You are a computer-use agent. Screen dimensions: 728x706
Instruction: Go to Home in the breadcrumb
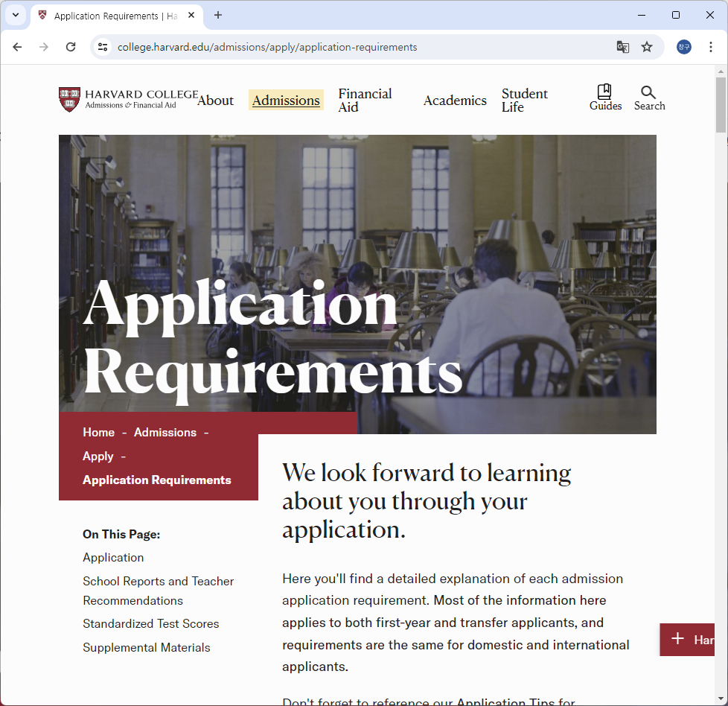[x=98, y=433]
